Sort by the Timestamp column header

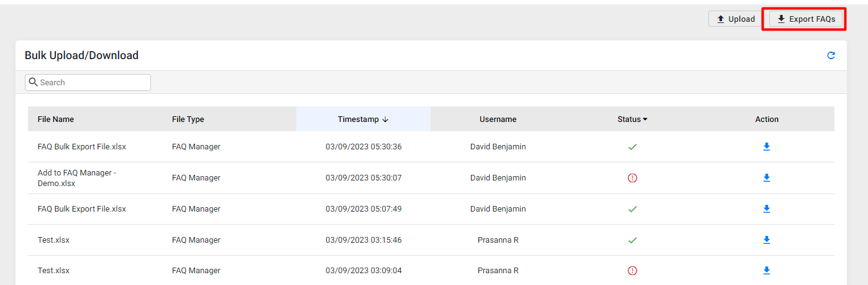coord(363,119)
